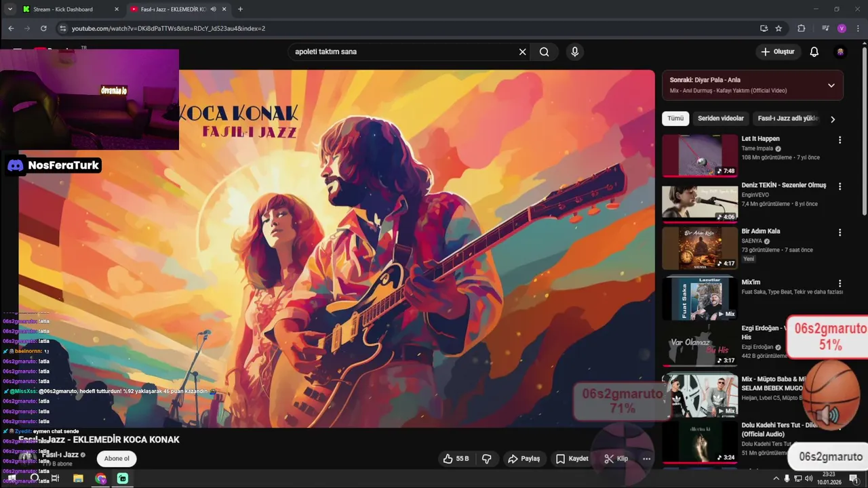Click the Oluştur create button
The width and height of the screenshot is (868, 488).
(777, 52)
